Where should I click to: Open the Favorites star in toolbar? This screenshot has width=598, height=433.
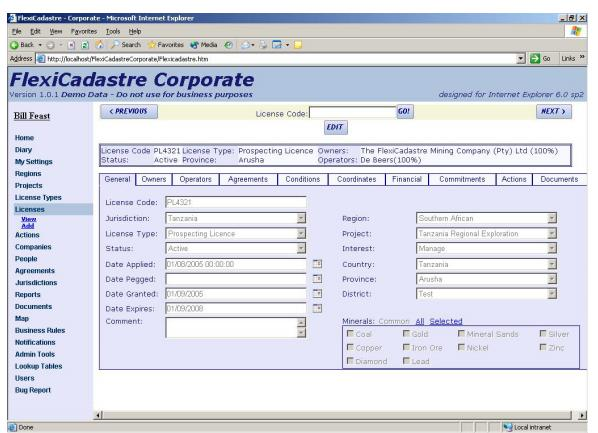click(152, 45)
